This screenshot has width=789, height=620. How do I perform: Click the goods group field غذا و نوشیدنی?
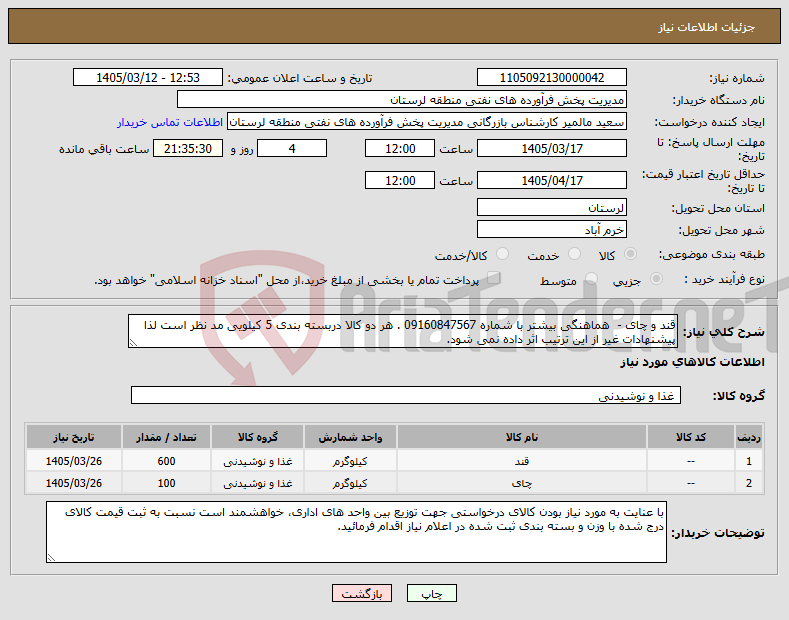click(x=406, y=396)
